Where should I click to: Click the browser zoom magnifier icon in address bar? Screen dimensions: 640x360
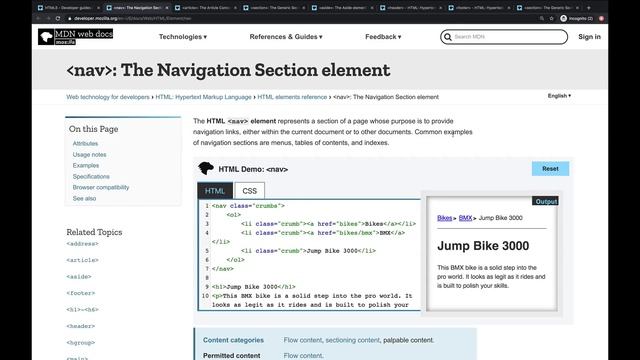pyautogui.click(x=542, y=18)
